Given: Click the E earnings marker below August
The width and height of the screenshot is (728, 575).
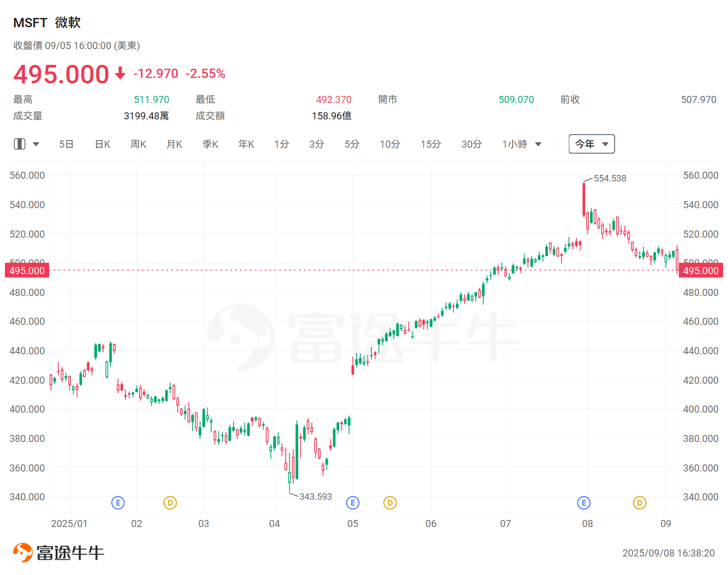Looking at the screenshot, I should point(583,503).
